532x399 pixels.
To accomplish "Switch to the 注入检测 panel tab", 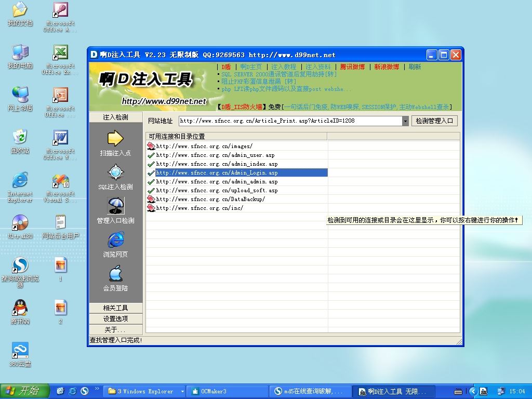I will [x=116, y=117].
